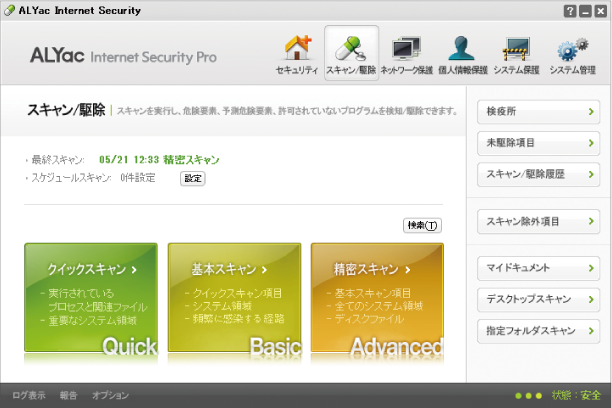Open the 個人情報保護 person icon
Viewport: 612px width, 408px height.
(463, 54)
